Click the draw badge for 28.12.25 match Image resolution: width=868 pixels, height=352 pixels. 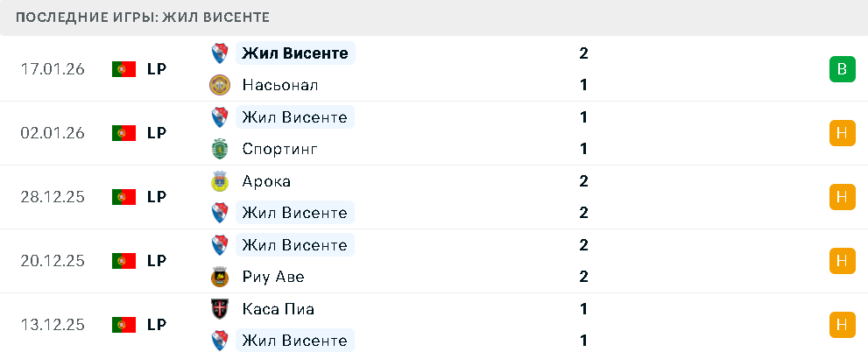(842, 197)
